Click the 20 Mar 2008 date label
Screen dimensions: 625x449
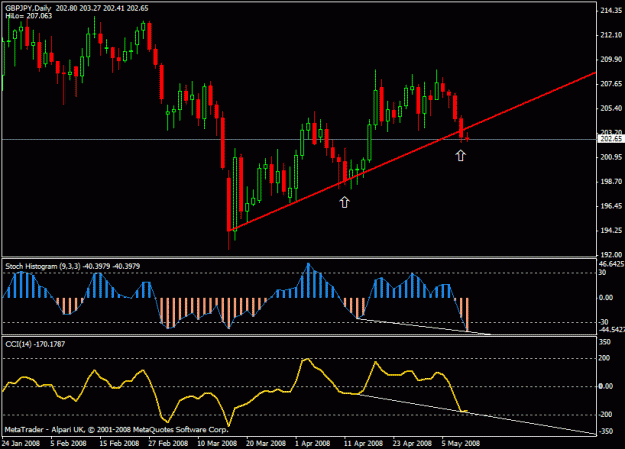tap(266, 443)
